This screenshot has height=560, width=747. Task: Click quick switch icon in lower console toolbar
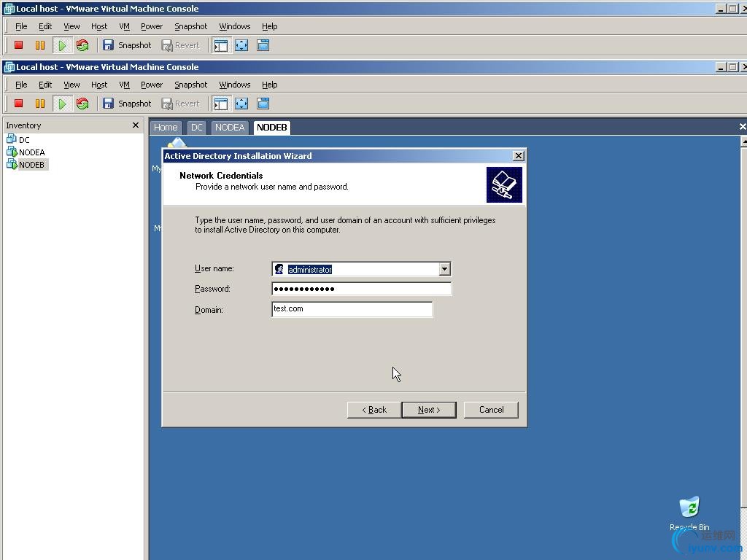263,104
